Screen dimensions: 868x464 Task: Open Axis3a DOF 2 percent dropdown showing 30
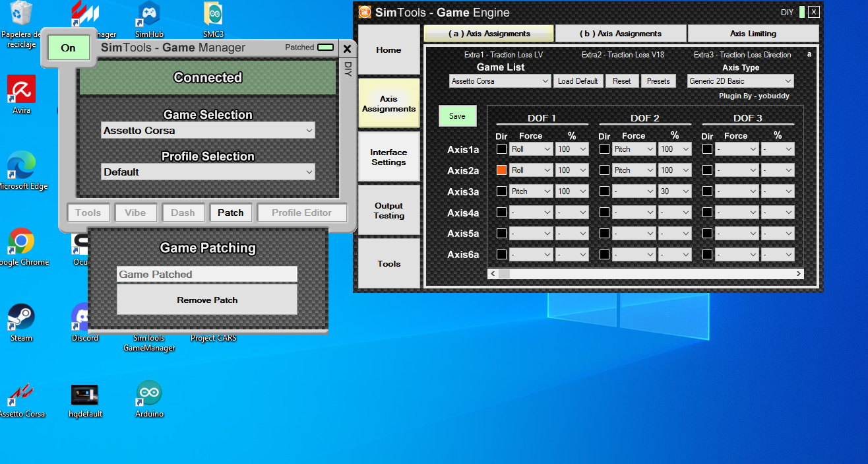coord(675,191)
